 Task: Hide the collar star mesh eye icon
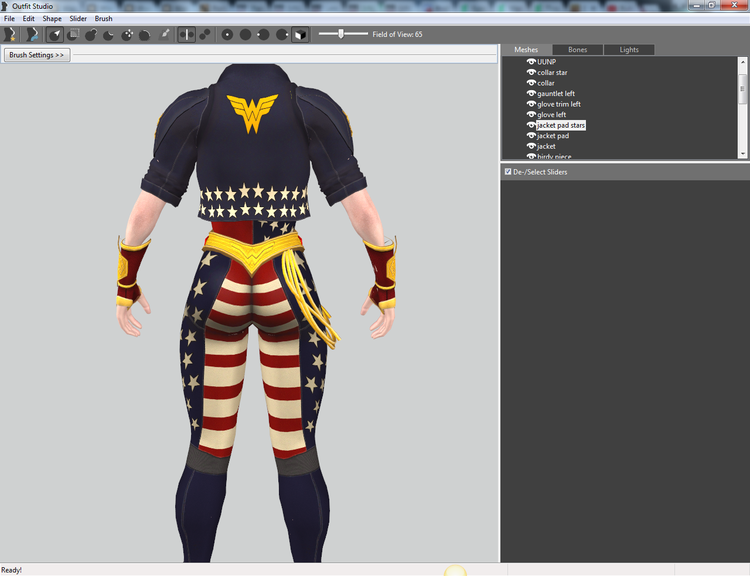click(531, 72)
